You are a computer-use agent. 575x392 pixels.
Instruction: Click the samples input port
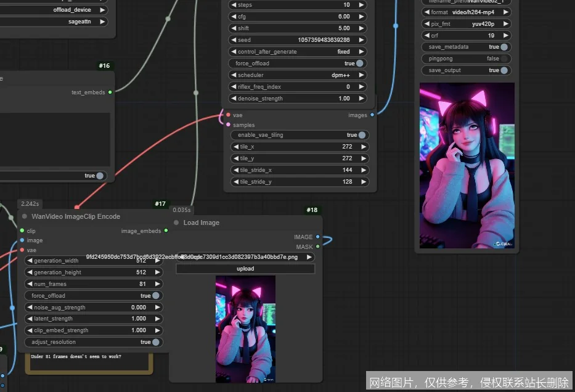[x=228, y=125]
